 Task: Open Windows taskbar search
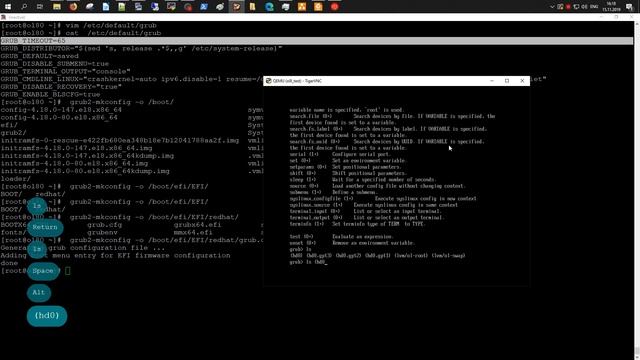click(24, 7)
